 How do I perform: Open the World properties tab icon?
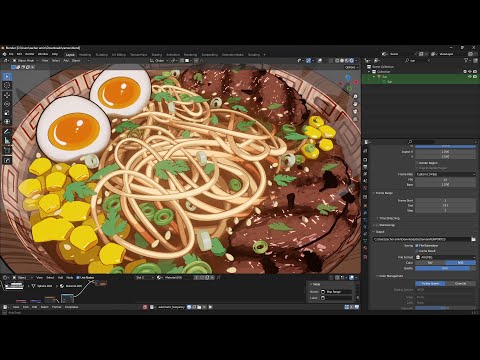pyautogui.click(x=365, y=188)
